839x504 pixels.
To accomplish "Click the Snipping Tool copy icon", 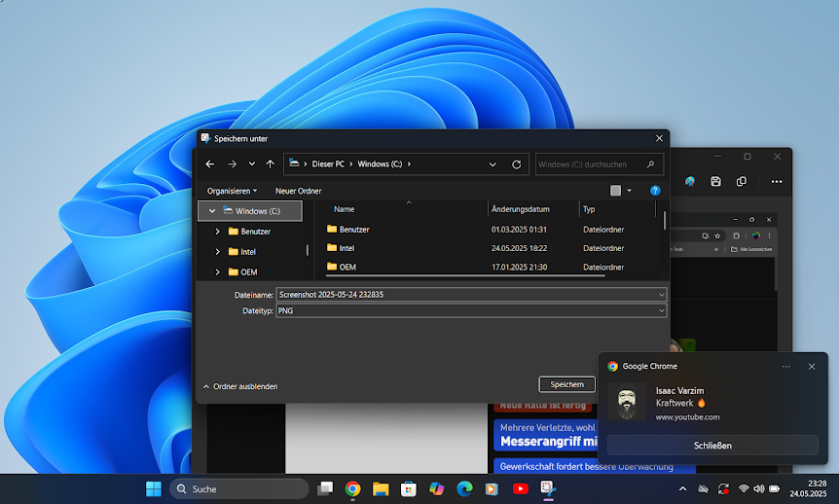I will coord(741,181).
